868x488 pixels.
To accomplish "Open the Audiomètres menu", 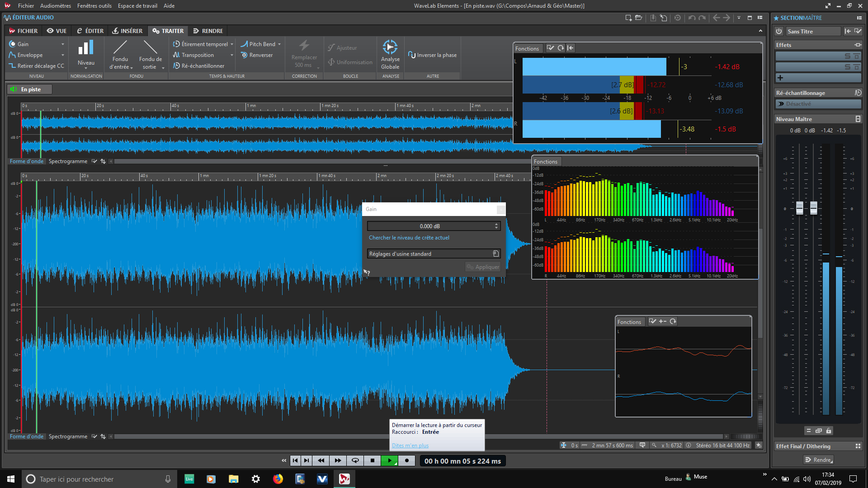I will point(55,5).
